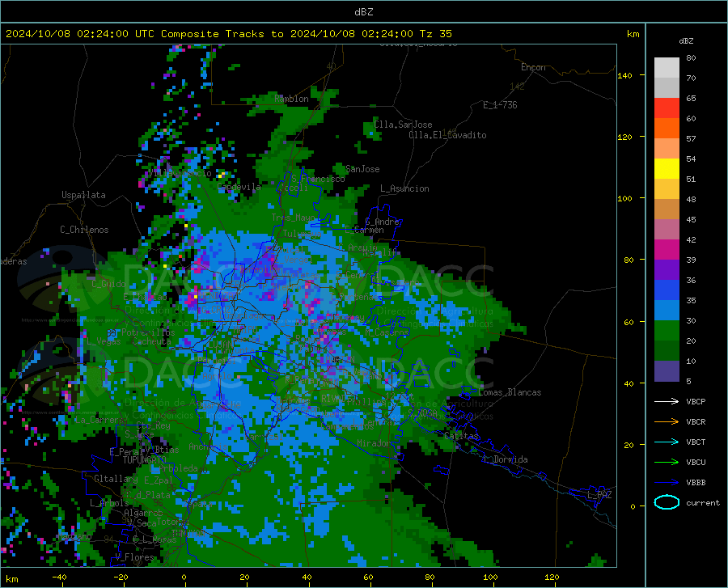The width and height of the screenshot is (728, 588).
Task: Click the orange VBCR arrow legend icon
Action: click(x=667, y=421)
